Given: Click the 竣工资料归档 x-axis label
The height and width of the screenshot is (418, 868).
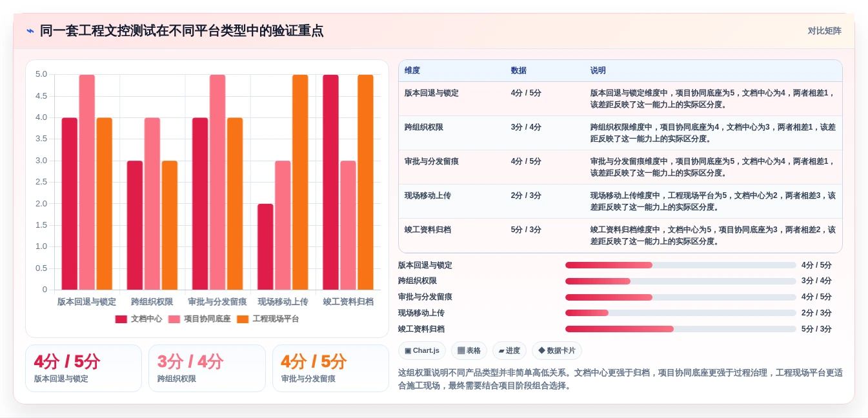Looking at the screenshot, I should coord(348,301).
